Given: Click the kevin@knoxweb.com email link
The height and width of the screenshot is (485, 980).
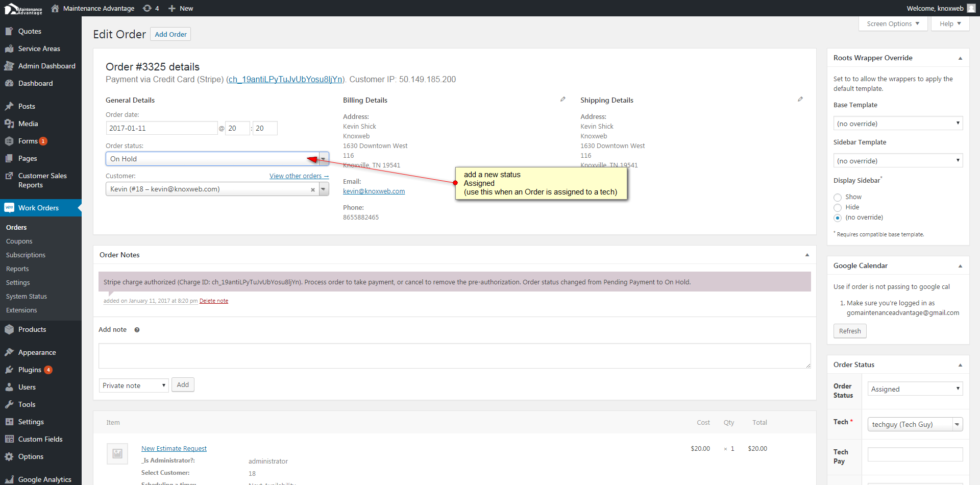Looking at the screenshot, I should pyautogui.click(x=374, y=191).
